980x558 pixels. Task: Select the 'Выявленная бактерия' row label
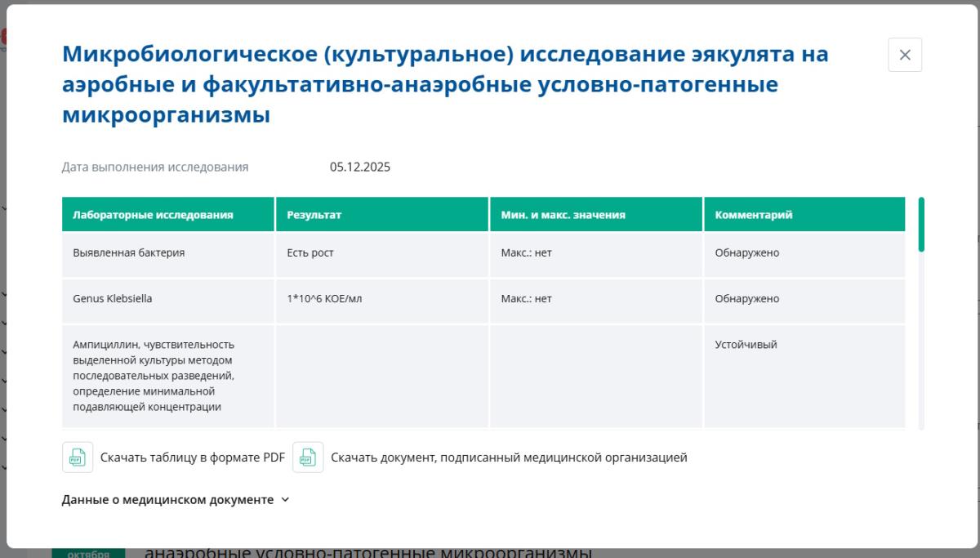pyautogui.click(x=128, y=253)
